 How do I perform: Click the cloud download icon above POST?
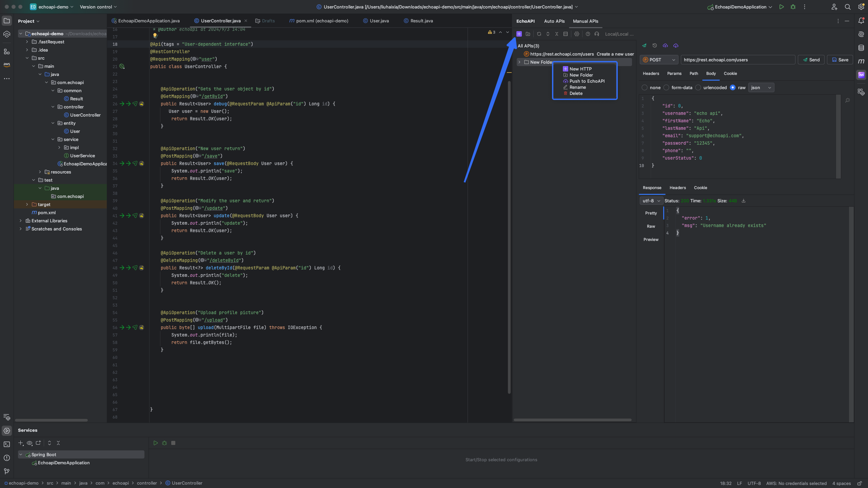click(676, 45)
